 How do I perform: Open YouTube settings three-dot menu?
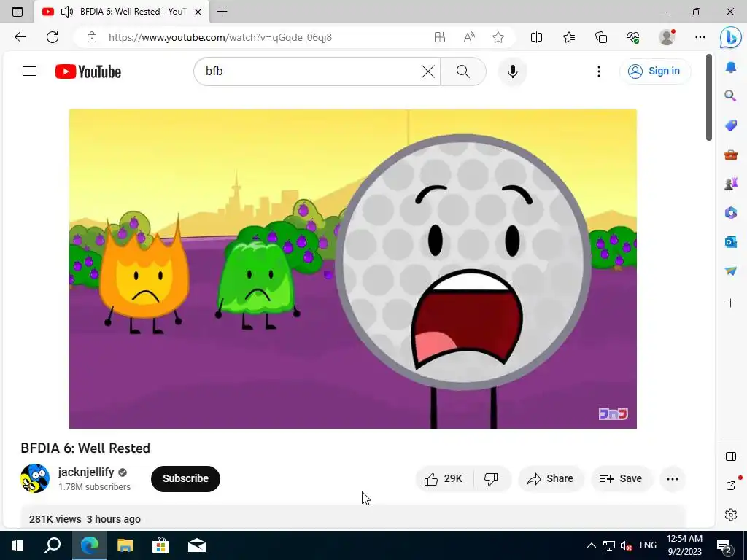pyautogui.click(x=599, y=71)
